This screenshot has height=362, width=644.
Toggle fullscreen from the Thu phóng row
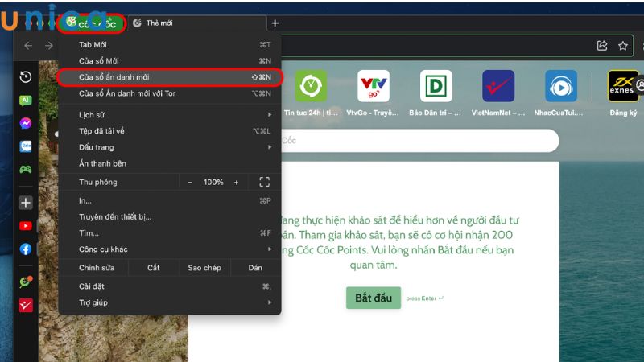pyautogui.click(x=264, y=183)
